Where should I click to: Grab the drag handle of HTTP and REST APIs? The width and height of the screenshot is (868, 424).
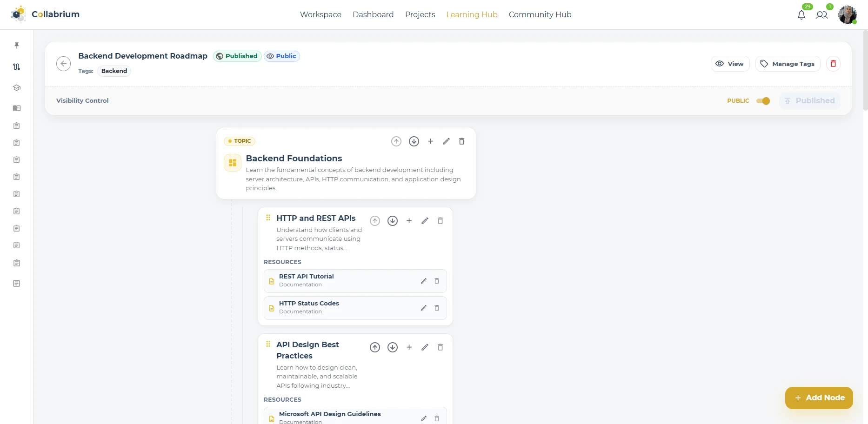tap(268, 218)
